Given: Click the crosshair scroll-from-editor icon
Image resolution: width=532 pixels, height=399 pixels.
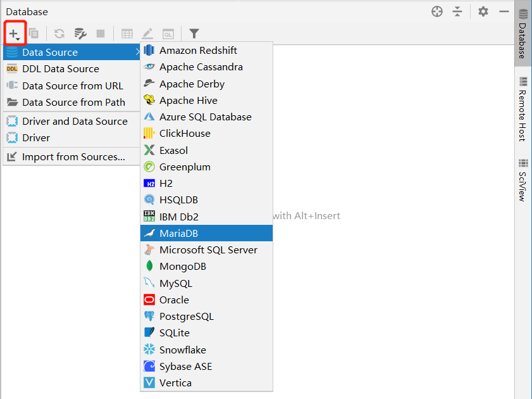Looking at the screenshot, I should point(437,11).
